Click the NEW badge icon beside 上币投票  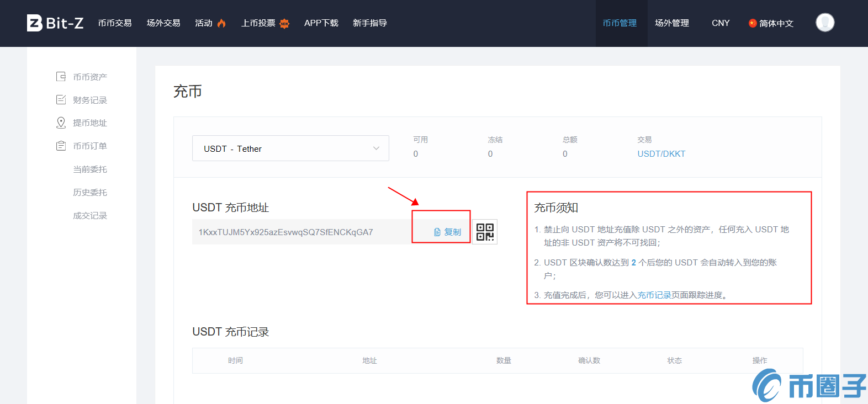pyautogui.click(x=284, y=23)
